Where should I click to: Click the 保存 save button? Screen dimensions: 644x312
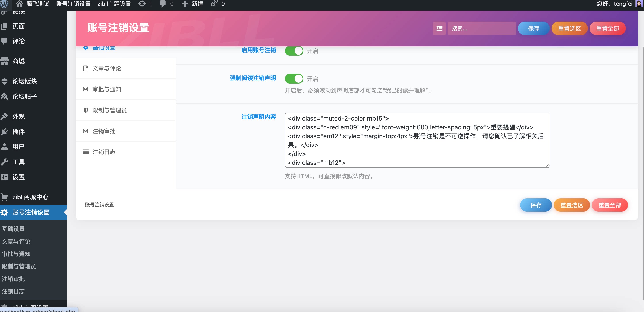tap(534, 28)
